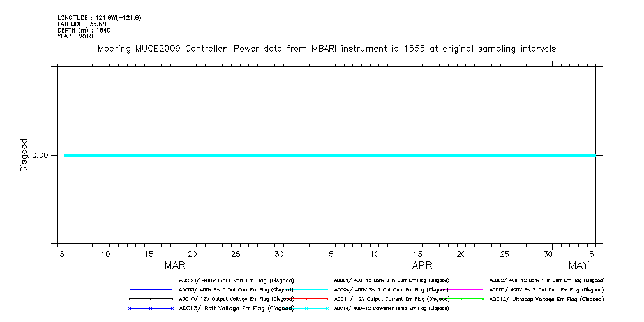The image size is (644, 322).
Task: Click the ADC00 400V Input Volt legend entry
Action: [236, 280]
